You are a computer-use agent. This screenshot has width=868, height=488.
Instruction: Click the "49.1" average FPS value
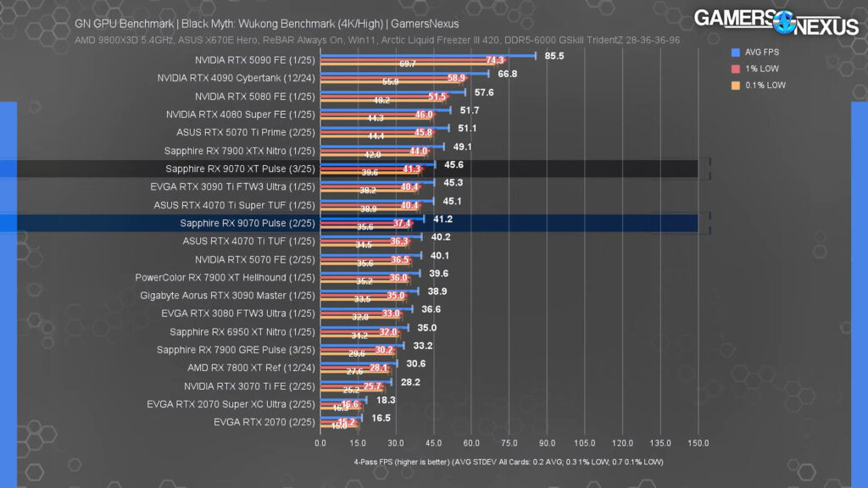pos(462,147)
